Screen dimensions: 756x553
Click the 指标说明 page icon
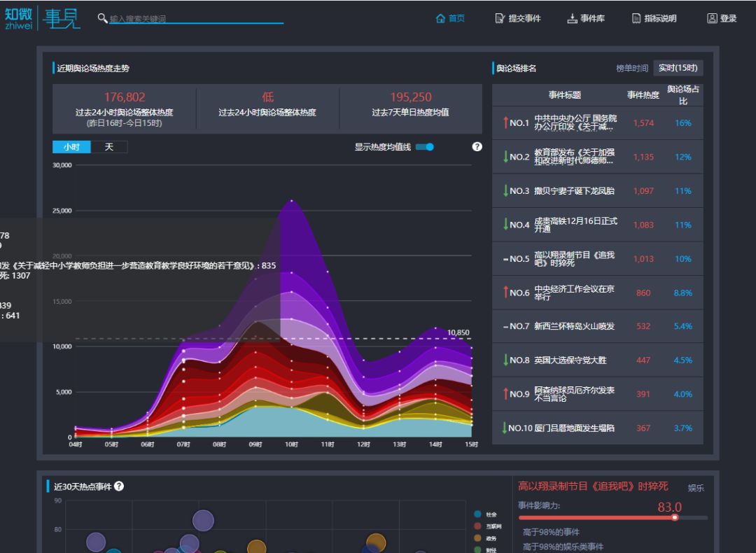pos(635,18)
